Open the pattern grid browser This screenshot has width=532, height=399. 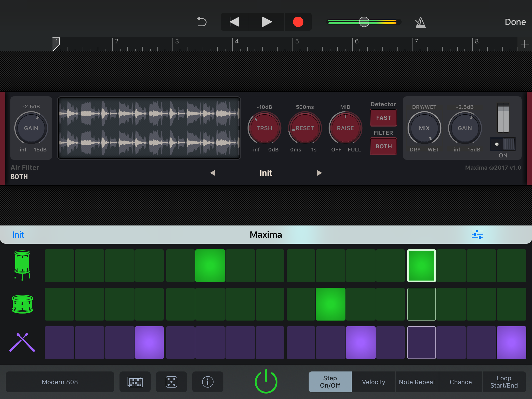[135, 382]
